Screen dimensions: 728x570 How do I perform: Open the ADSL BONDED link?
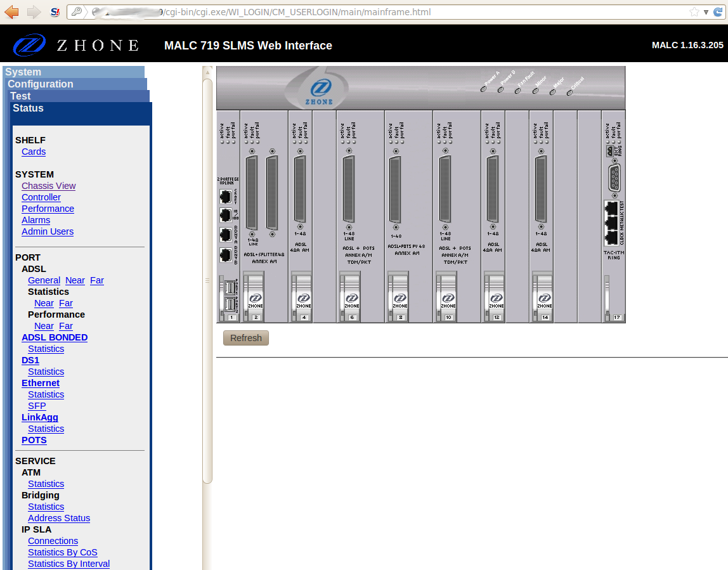pos(55,337)
